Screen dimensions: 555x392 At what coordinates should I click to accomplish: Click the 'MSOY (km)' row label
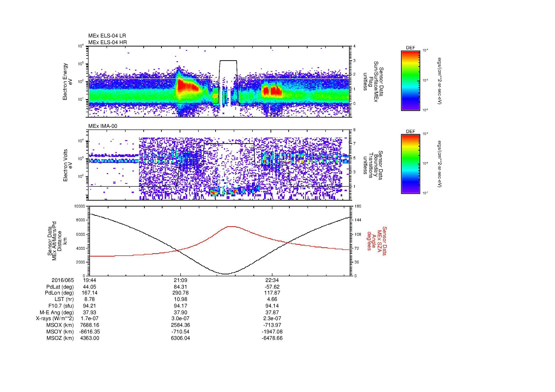60,332
